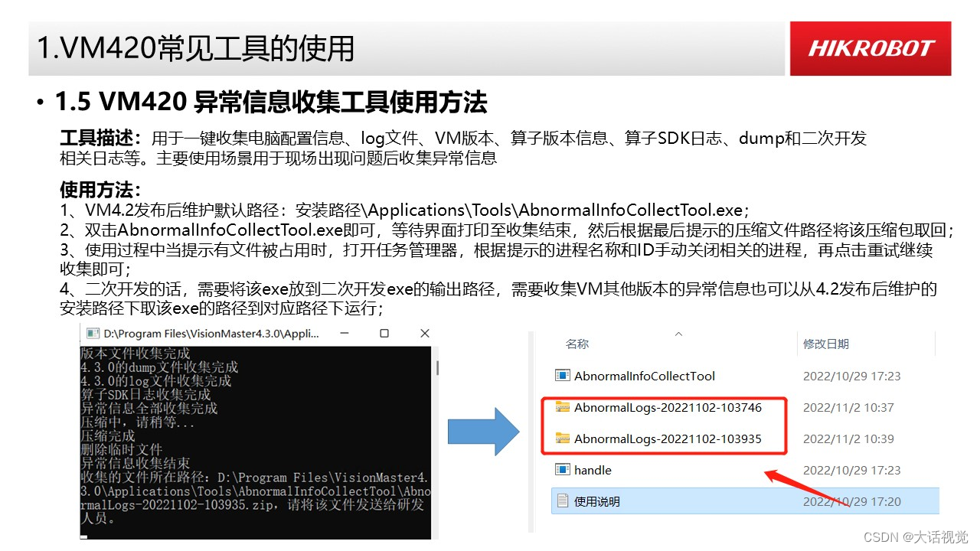980x551 pixels.
Task: Click the console line '算子SDK日志收集完成'
Action: [x=145, y=395]
